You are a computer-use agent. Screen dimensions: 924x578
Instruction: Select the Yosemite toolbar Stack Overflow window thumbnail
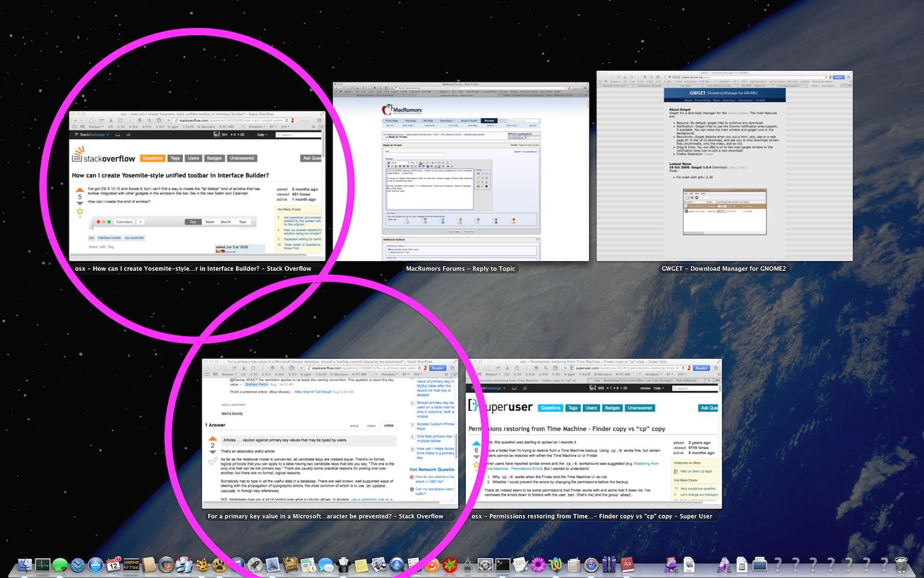point(197,186)
